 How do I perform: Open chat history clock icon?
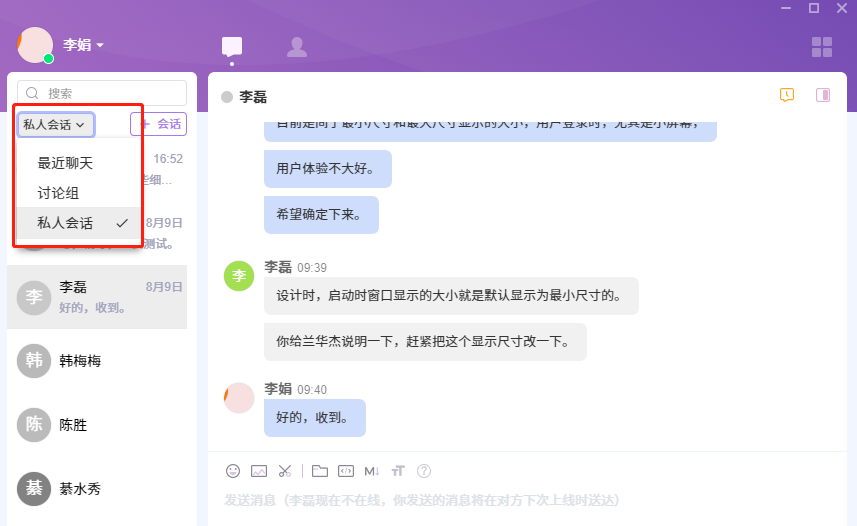(787, 95)
